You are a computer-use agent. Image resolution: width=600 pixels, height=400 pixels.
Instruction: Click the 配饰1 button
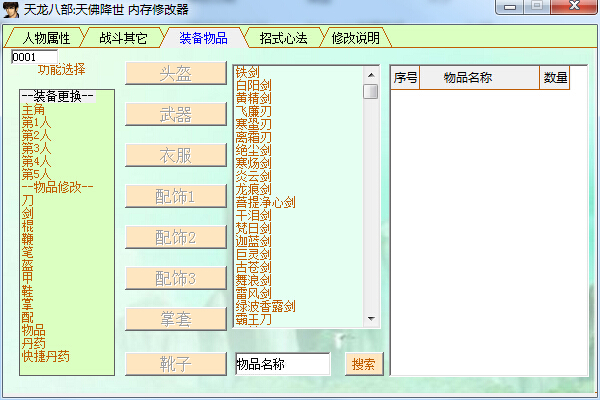(x=176, y=196)
